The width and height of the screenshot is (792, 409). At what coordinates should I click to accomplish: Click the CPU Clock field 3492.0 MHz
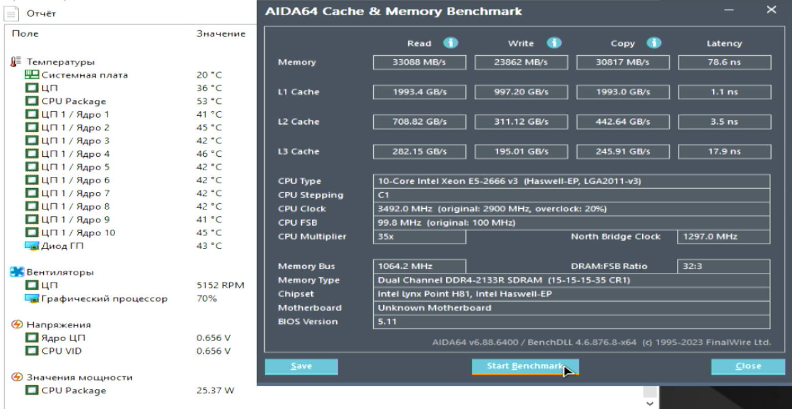click(572, 209)
